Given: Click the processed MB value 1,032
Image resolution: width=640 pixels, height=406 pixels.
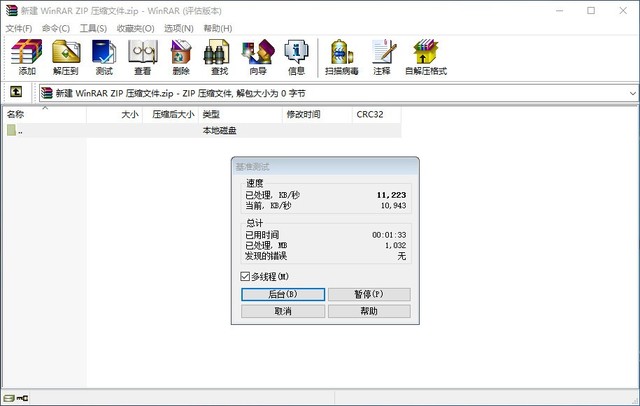Looking at the screenshot, I should tap(396, 245).
